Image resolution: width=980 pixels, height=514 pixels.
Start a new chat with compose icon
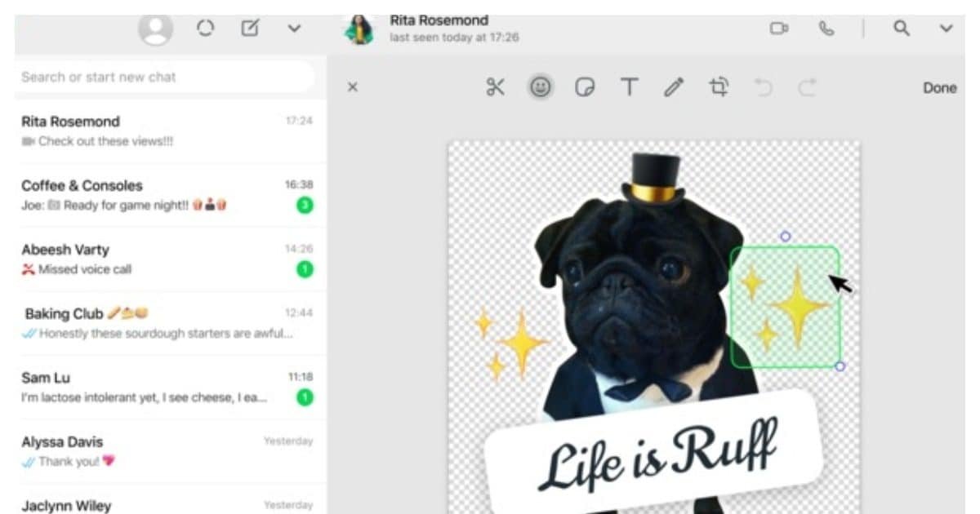[250, 28]
